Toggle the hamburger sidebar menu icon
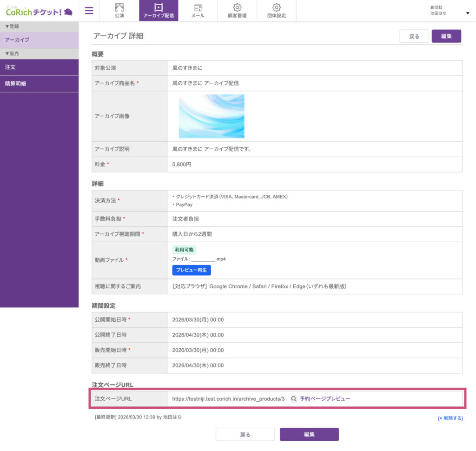The image size is (476, 451). pyautogui.click(x=89, y=11)
